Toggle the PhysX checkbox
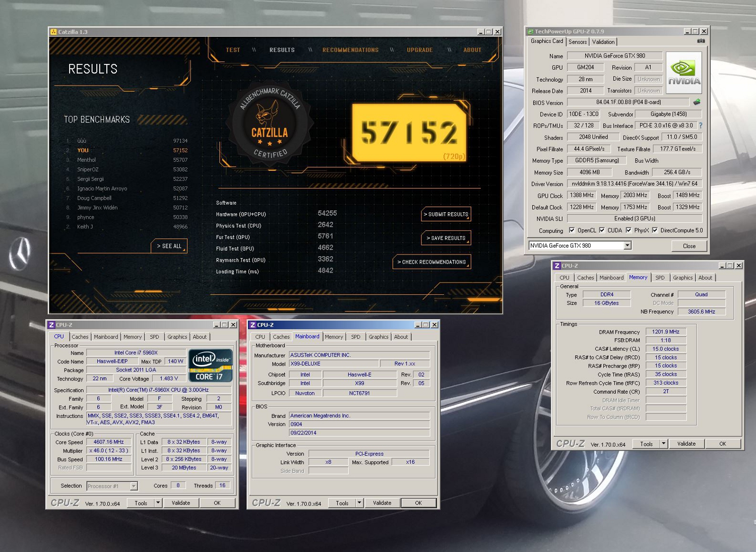This screenshot has height=552, width=756. pyautogui.click(x=628, y=230)
